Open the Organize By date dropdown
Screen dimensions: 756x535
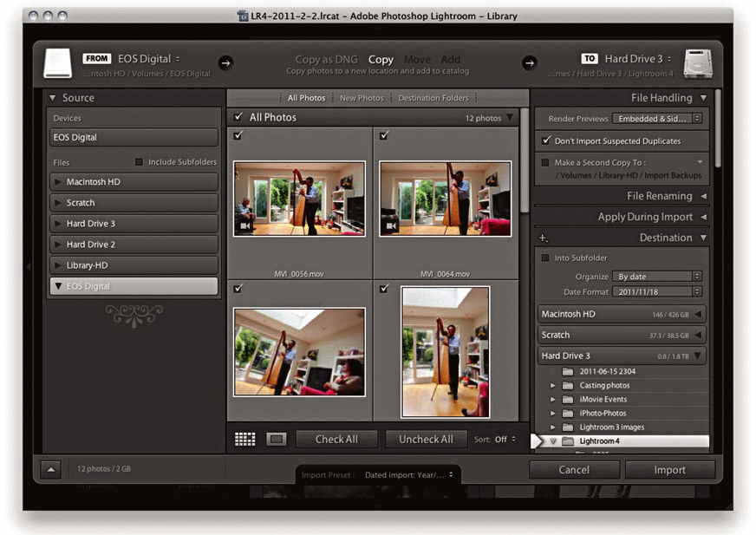[x=656, y=277]
